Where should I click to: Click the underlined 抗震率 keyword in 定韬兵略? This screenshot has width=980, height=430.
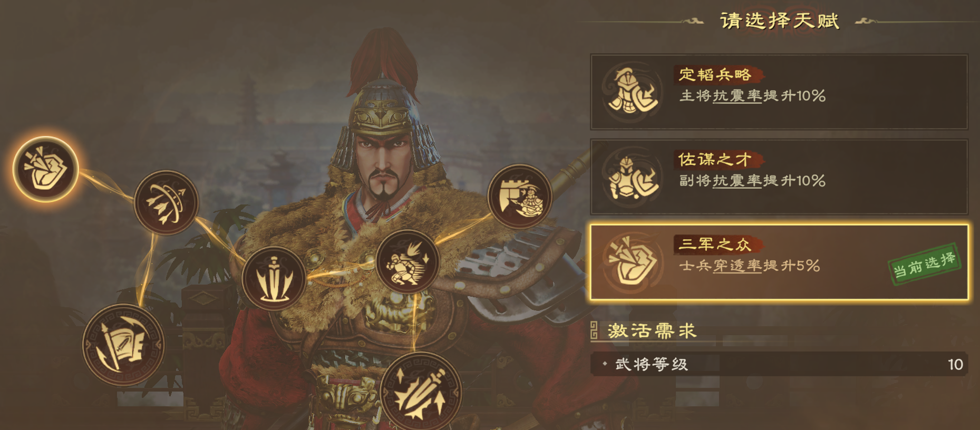(738, 96)
